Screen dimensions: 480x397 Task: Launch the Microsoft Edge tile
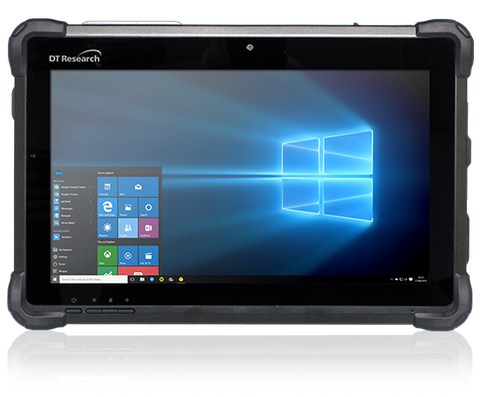click(x=107, y=207)
